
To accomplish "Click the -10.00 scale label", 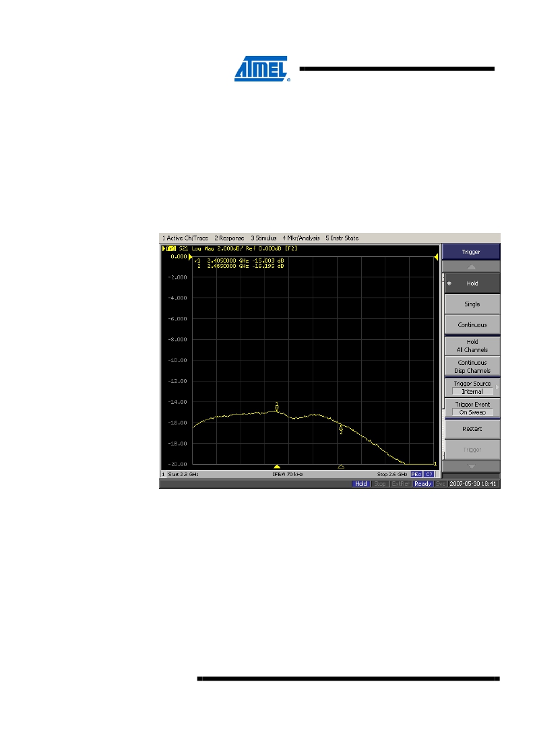I will pyautogui.click(x=177, y=360).
